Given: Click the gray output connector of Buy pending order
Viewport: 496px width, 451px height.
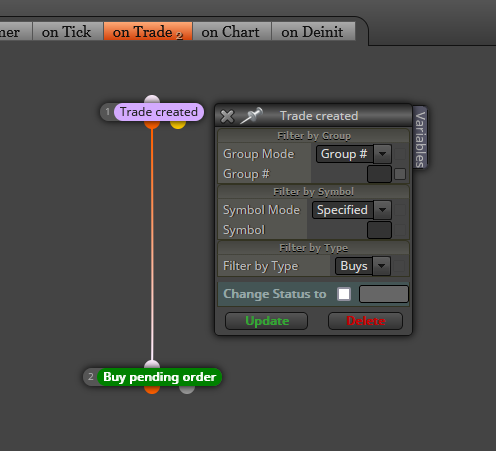Looking at the screenshot, I should click(x=187, y=390).
